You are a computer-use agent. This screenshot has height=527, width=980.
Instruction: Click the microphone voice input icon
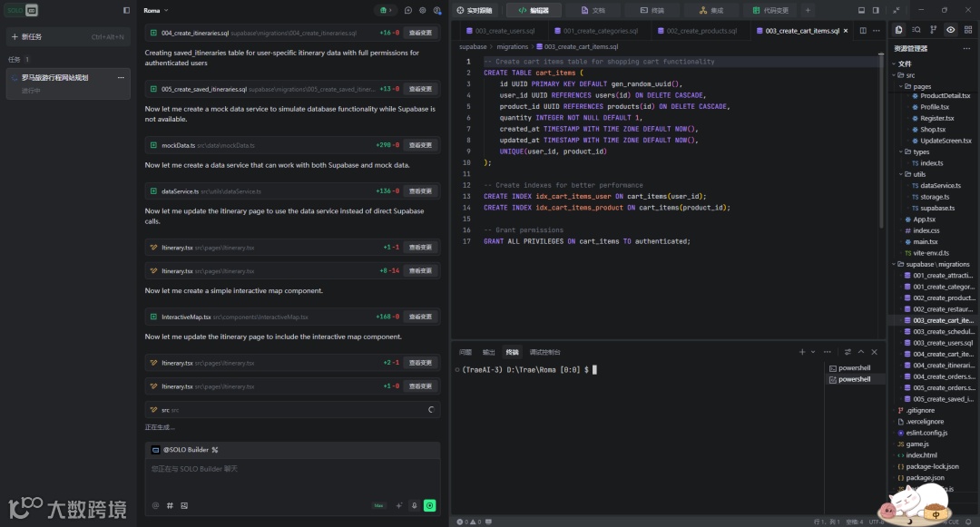pos(414,505)
